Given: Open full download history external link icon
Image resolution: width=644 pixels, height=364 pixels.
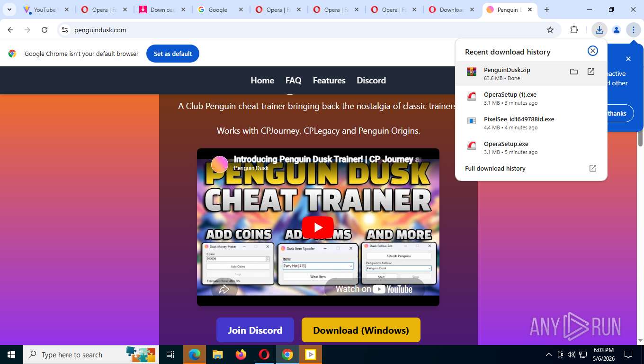Looking at the screenshot, I should click(593, 168).
